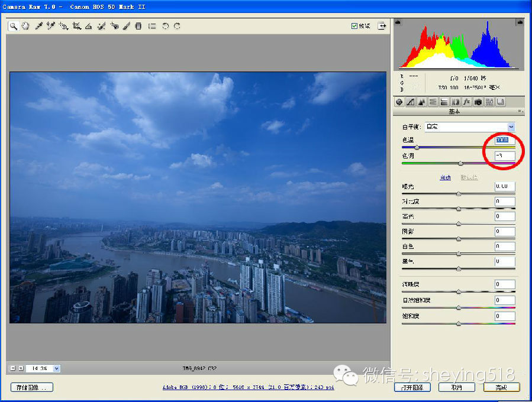This screenshot has height=402, width=532.
Task: Rotate image 90° clockwise
Action: [x=177, y=26]
